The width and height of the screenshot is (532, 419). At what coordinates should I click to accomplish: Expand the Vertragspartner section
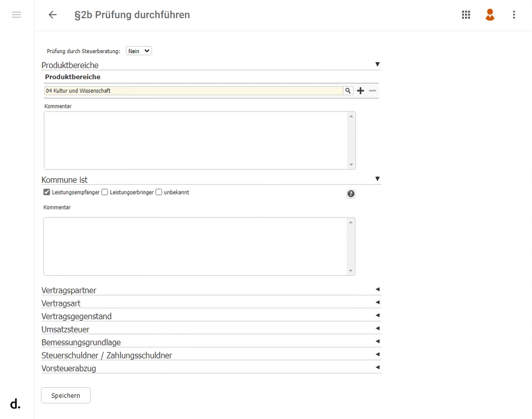click(x=377, y=289)
